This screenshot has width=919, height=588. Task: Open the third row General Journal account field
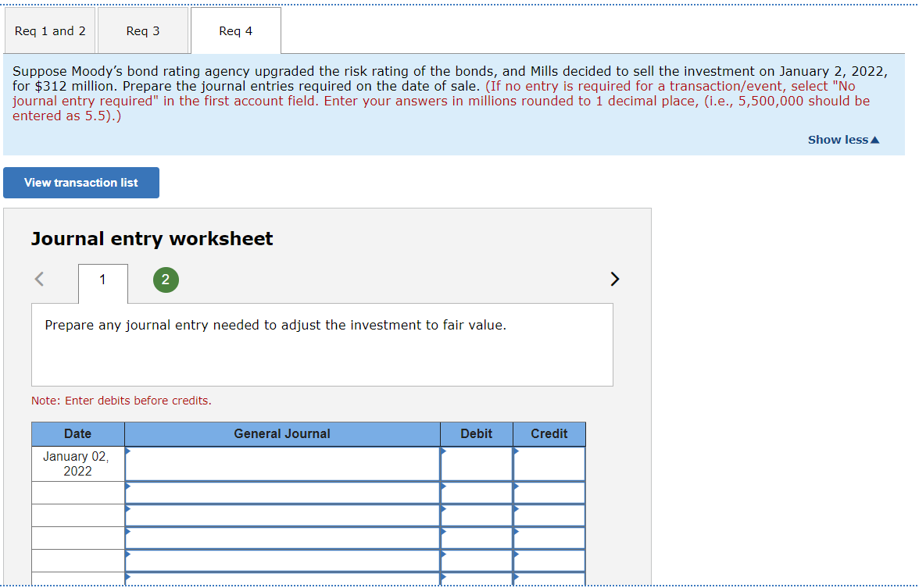[283, 515]
